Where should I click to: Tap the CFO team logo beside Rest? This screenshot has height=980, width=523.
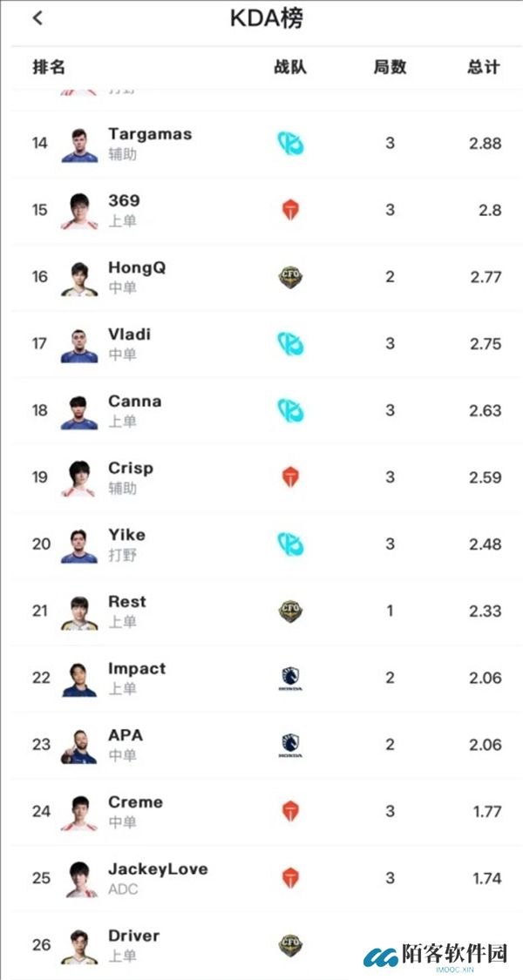coord(290,611)
